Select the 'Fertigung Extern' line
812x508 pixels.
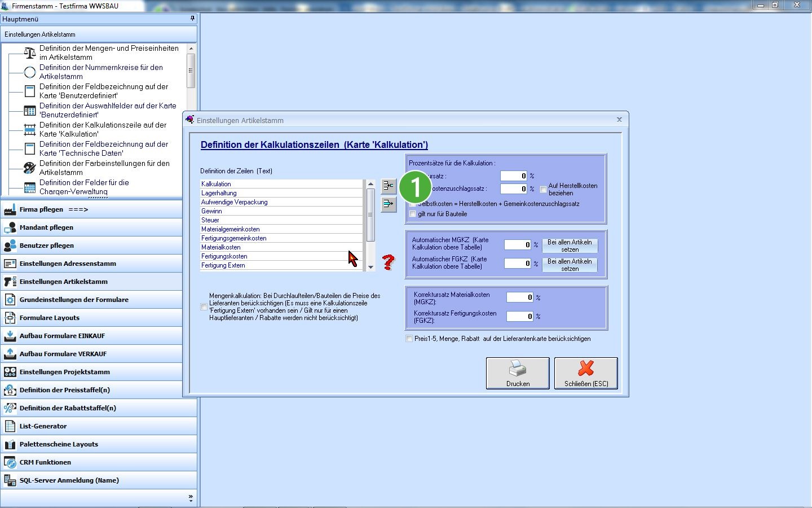281,265
